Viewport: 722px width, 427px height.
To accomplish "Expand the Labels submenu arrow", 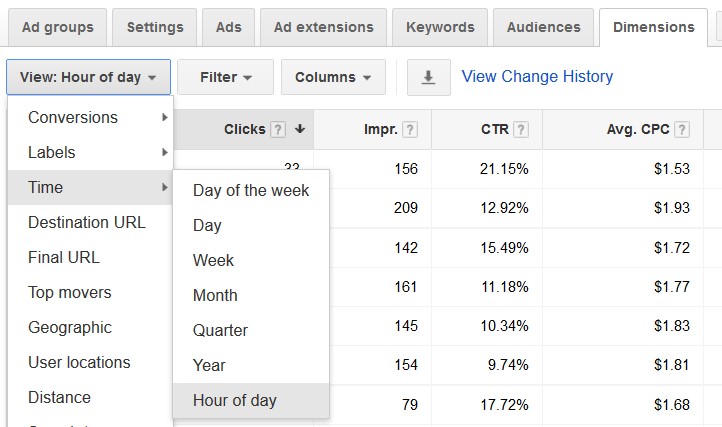I will click(x=164, y=152).
